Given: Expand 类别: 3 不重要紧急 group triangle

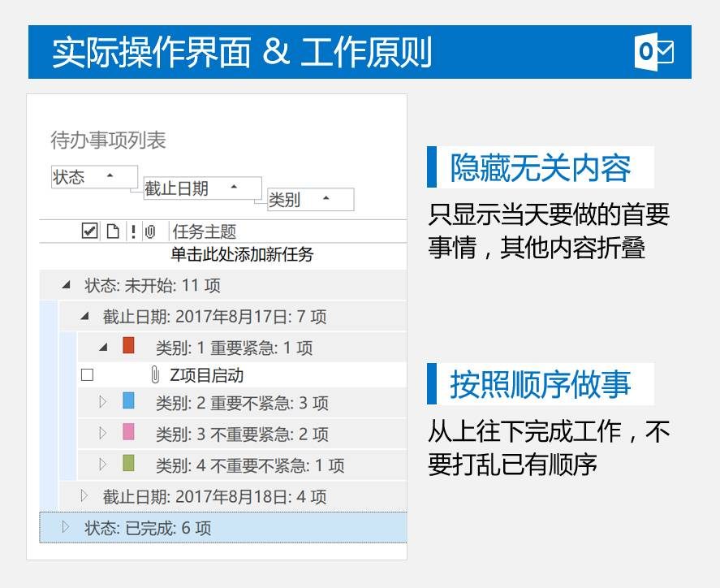Looking at the screenshot, I should tap(103, 433).
